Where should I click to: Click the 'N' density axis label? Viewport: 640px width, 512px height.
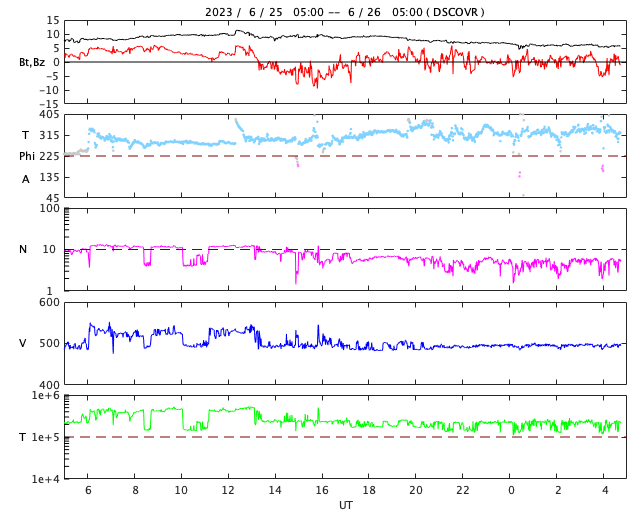pos(23,249)
